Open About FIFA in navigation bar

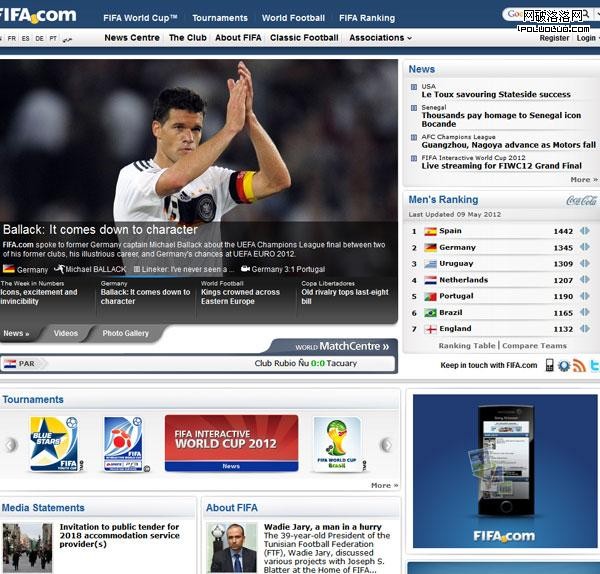coord(238,38)
